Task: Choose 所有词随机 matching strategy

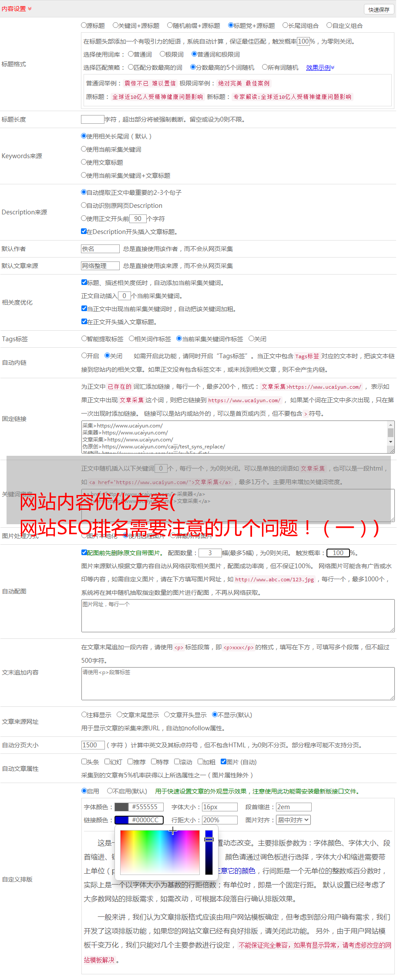Action: pyautogui.click(x=265, y=67)
